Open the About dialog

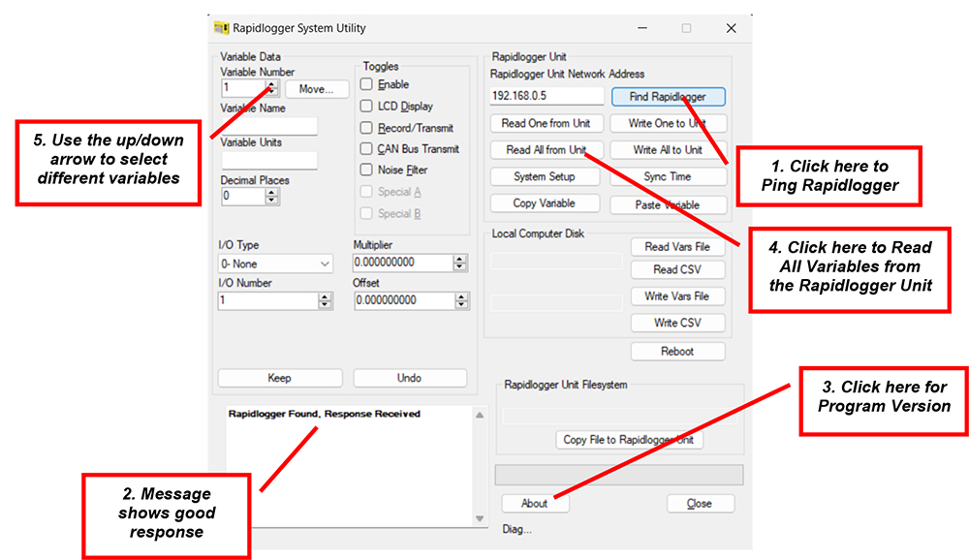click(535, 503)
